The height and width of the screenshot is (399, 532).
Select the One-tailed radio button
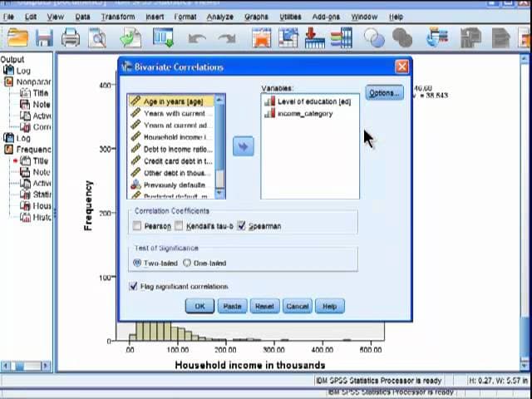(x=187, y=263)
